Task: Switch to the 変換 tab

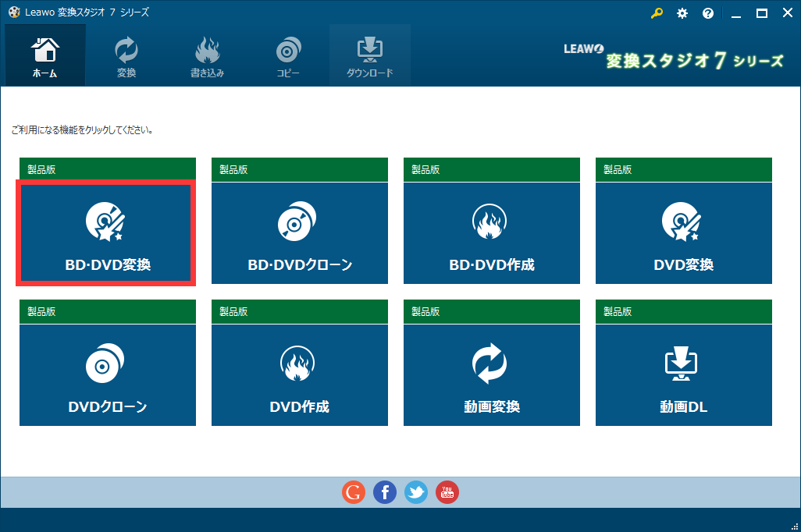Action: [x=126, y=55]
